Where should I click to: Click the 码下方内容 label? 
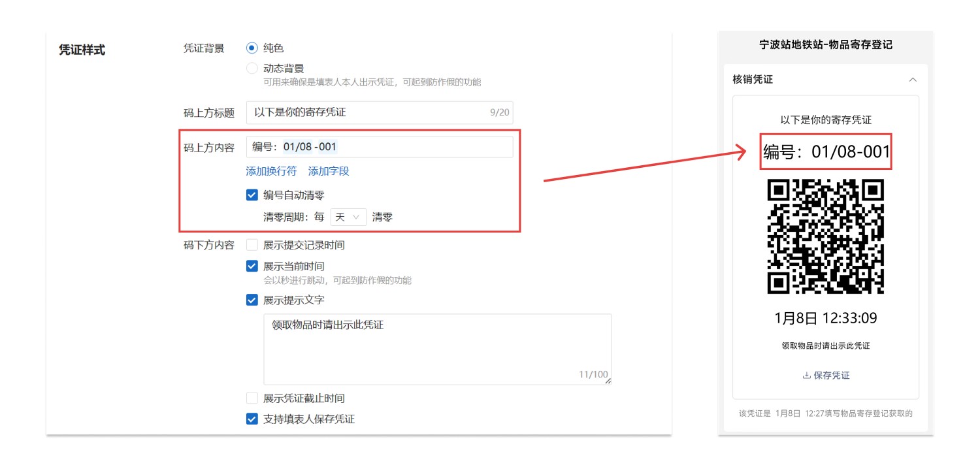(209, 246)
